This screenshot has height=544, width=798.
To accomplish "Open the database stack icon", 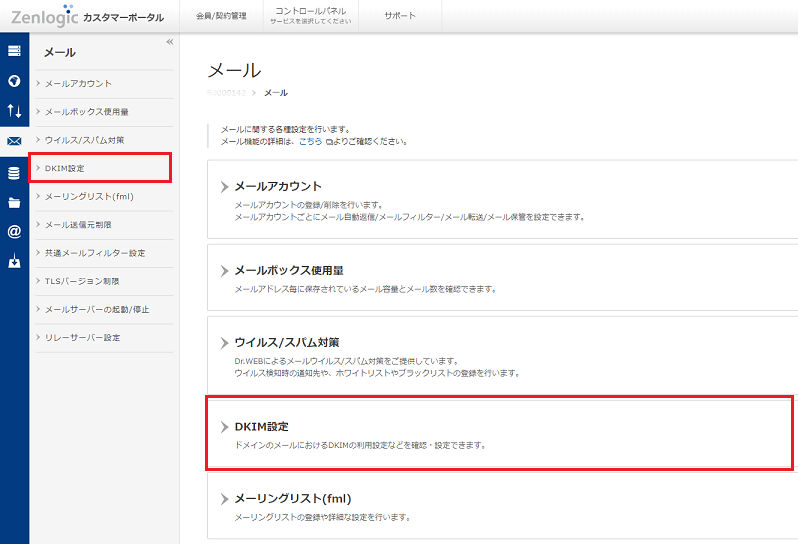I will [x=14, y=172].
